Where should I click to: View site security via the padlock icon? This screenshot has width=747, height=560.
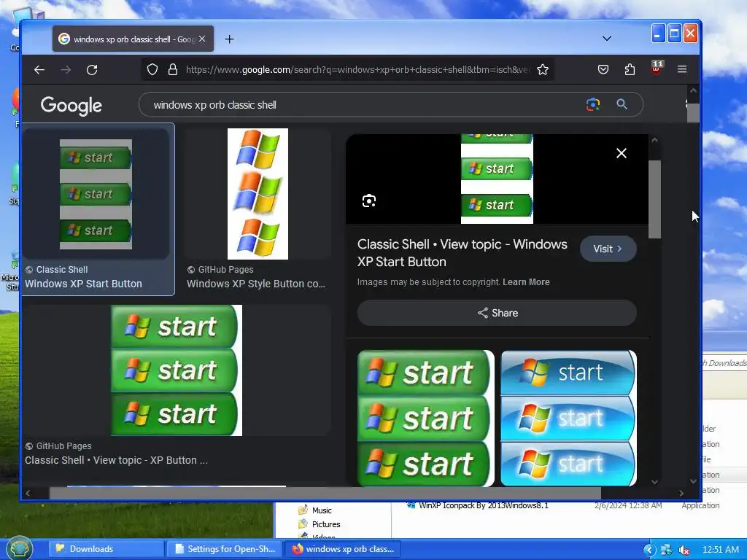pos(173,69)
